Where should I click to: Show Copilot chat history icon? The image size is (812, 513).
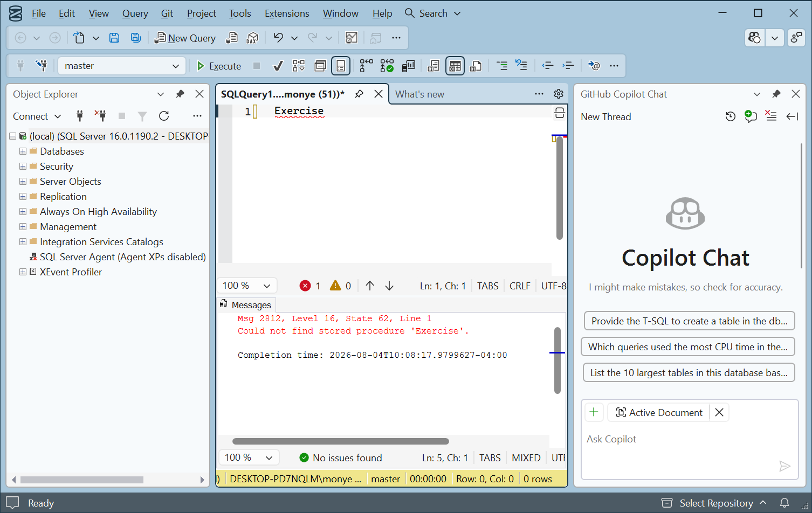coord(730,116)
